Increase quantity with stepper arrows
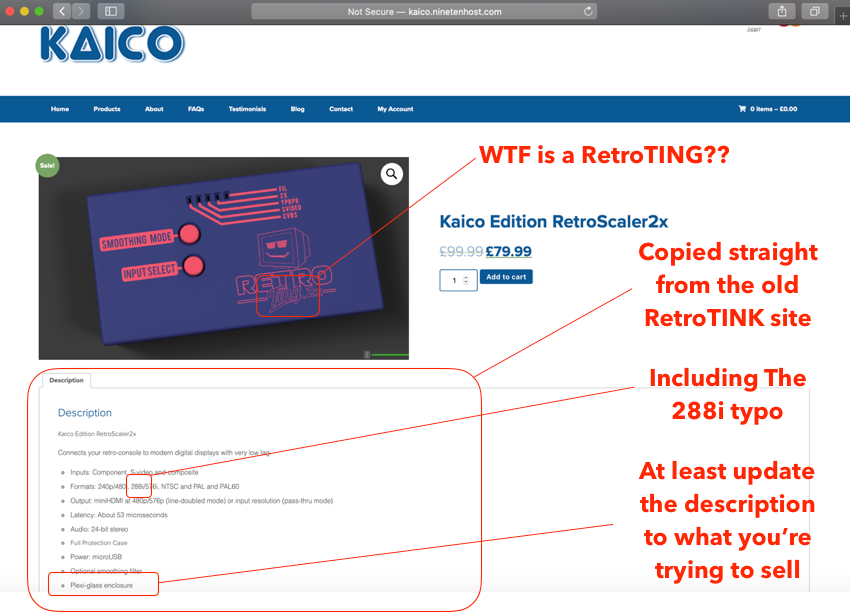Viewport: 850px width, 613px height. [x=466, y=280]
